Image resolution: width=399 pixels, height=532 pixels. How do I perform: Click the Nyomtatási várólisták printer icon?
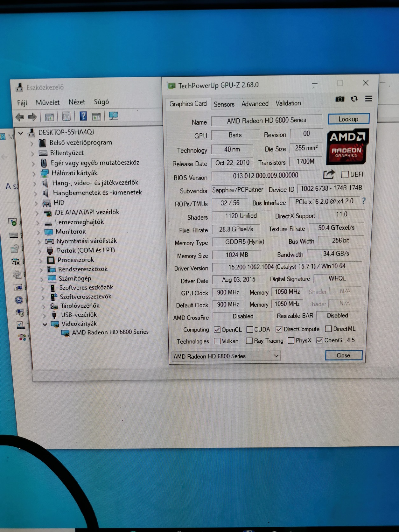click(x=49, y=241)
